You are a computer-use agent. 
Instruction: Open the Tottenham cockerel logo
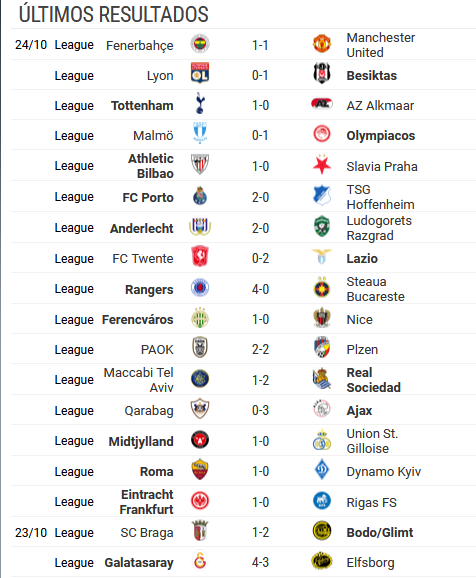pos(200,104)
